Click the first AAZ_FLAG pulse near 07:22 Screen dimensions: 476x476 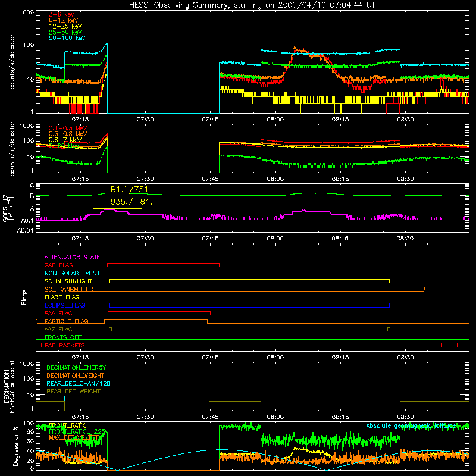[110, 330]
